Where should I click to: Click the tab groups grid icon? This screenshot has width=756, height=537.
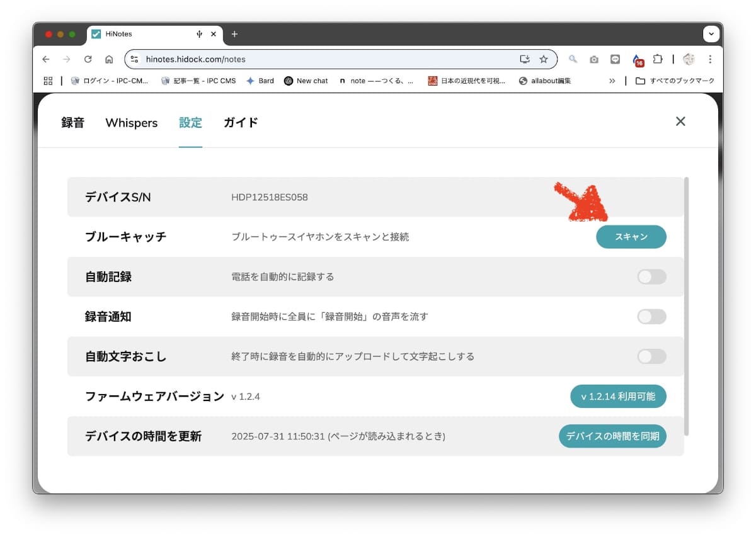(47, 81)
